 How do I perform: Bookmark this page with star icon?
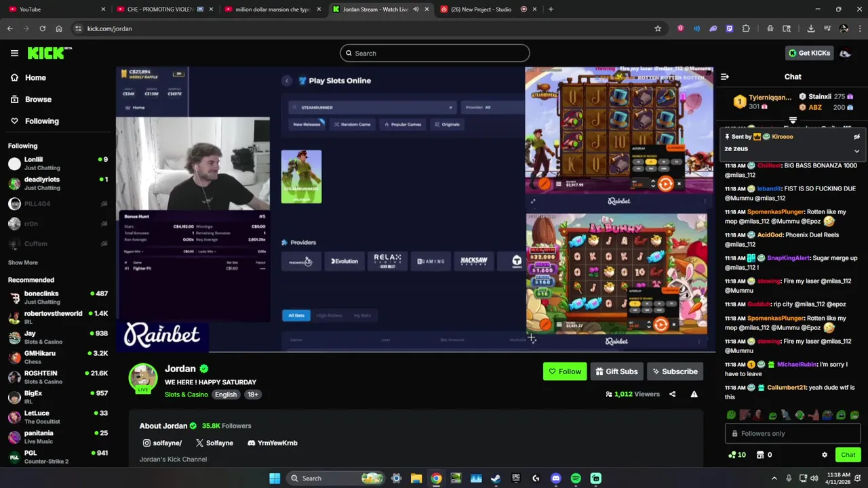(658, 28)
